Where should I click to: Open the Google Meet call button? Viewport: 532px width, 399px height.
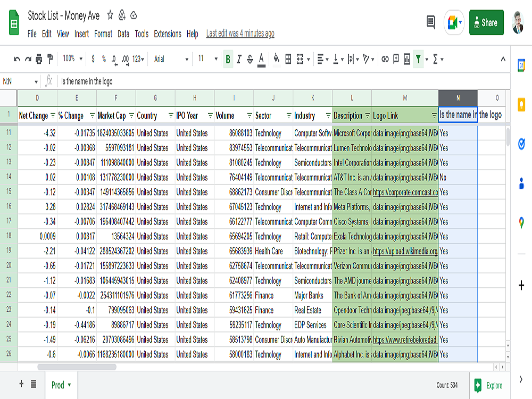pyautogui.click(x=454, y=23)
